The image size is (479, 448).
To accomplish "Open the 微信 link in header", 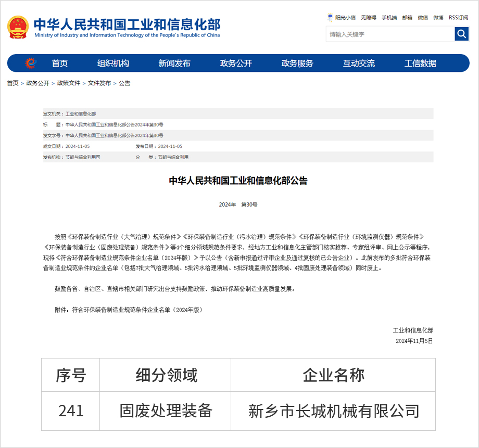I will click(x=423, y=18).
